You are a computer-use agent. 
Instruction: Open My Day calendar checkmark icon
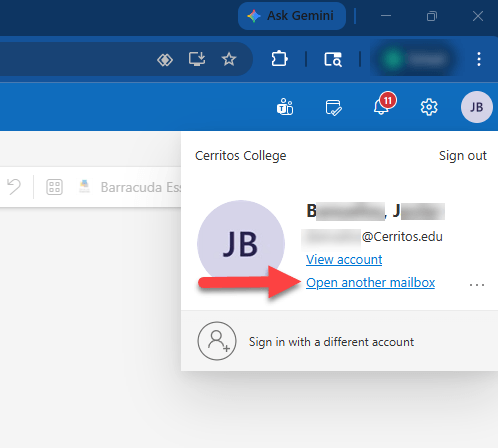pos(333,107)
